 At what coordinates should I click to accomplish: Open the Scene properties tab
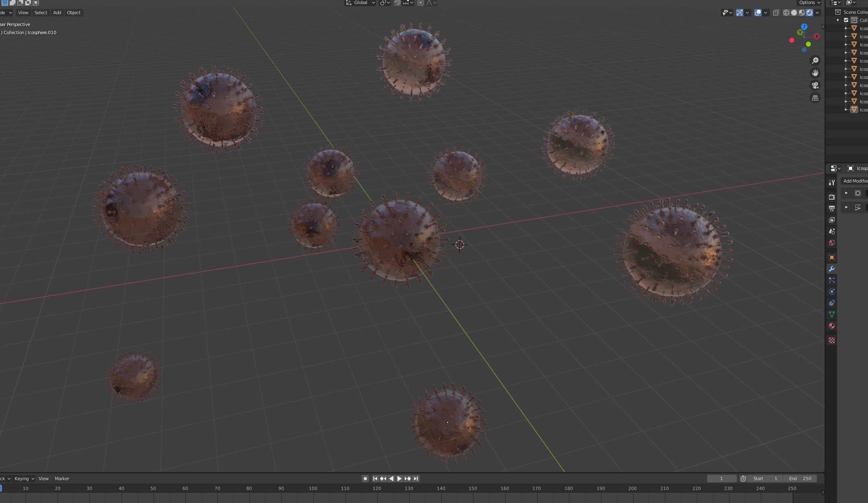click(832, 231)
